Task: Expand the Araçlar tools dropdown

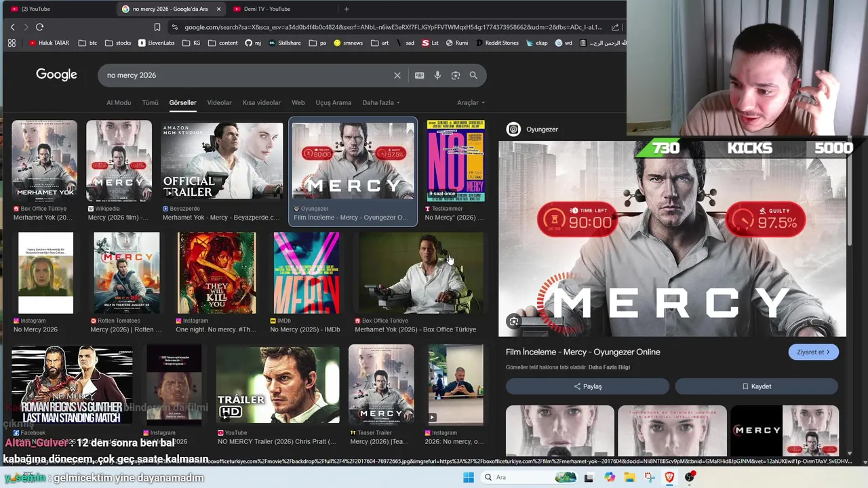Action: click(x=471, y=102)
